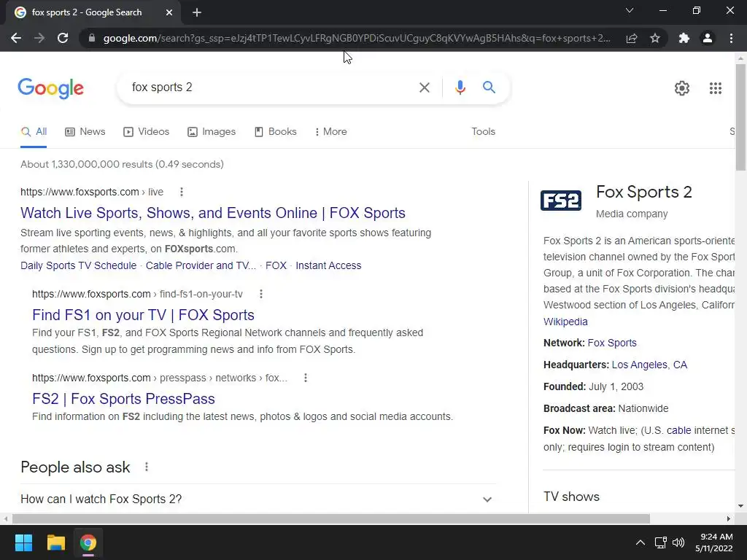The width and height of the screenshot is (747, 560).
Task: Submit search with the magnifying glass icon
Action: pyautogui.click(x=489, y=87)
